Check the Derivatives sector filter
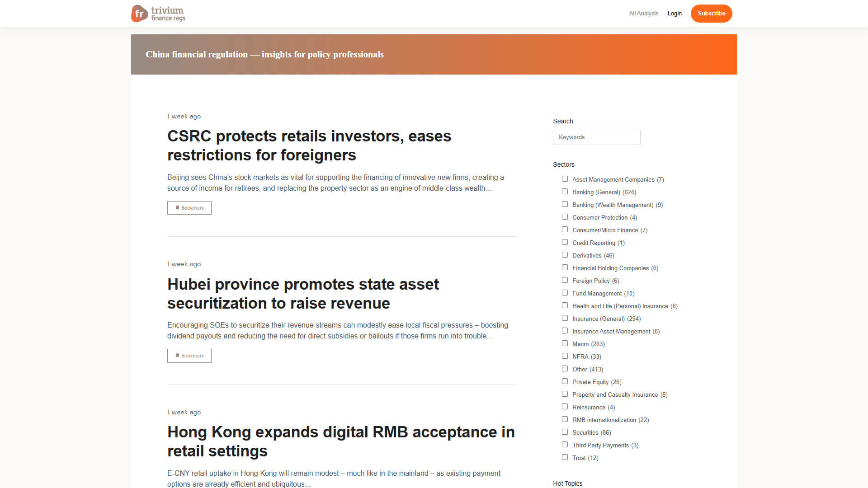868x488 pixels. (x=565, y=254)
